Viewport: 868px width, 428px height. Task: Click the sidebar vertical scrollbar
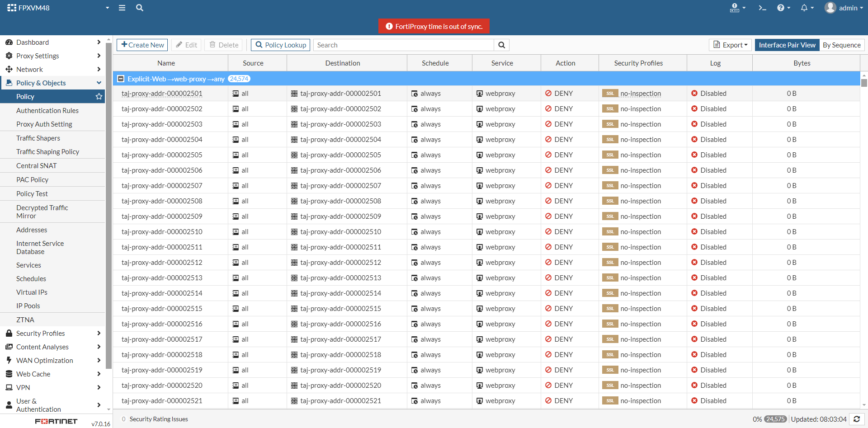pos(108,203)
